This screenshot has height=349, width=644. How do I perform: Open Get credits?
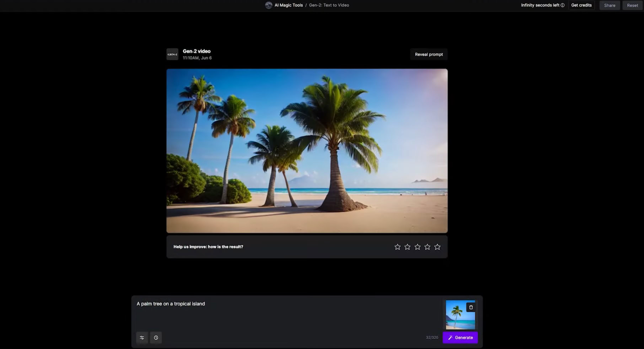(581, 5)
